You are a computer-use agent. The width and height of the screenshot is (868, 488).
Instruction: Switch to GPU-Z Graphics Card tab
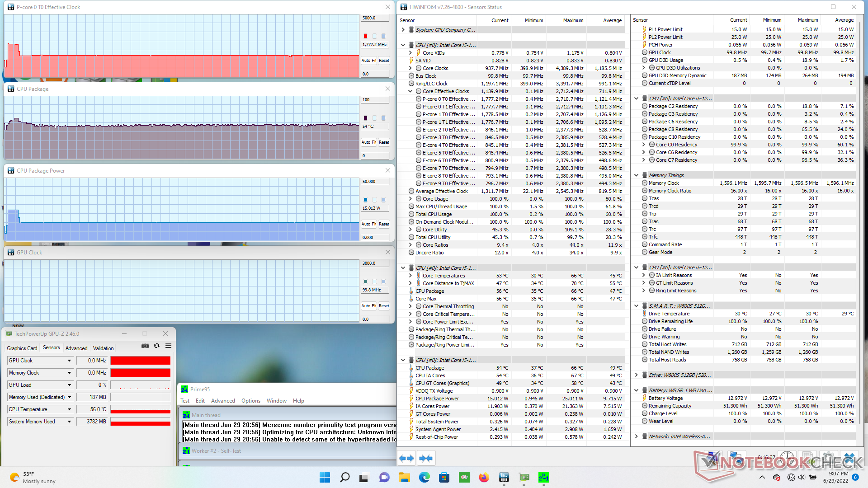click(x=22, y=348)
